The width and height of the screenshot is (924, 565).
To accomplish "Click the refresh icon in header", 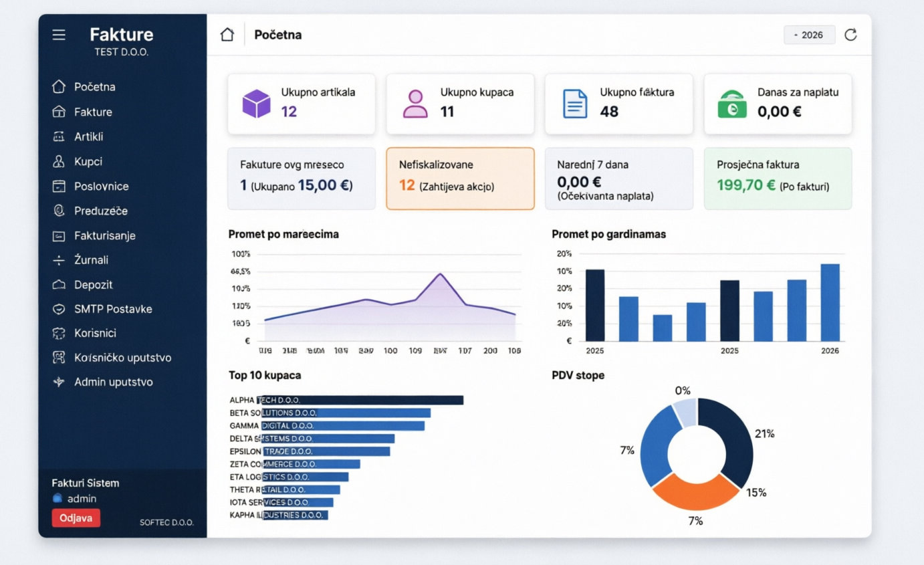I will click(x=850, y=35).
